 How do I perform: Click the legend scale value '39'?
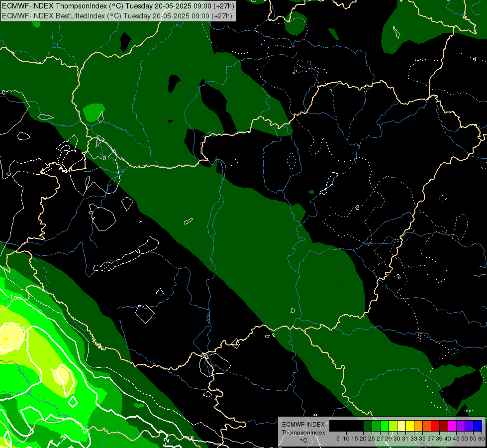pos(439,439)
